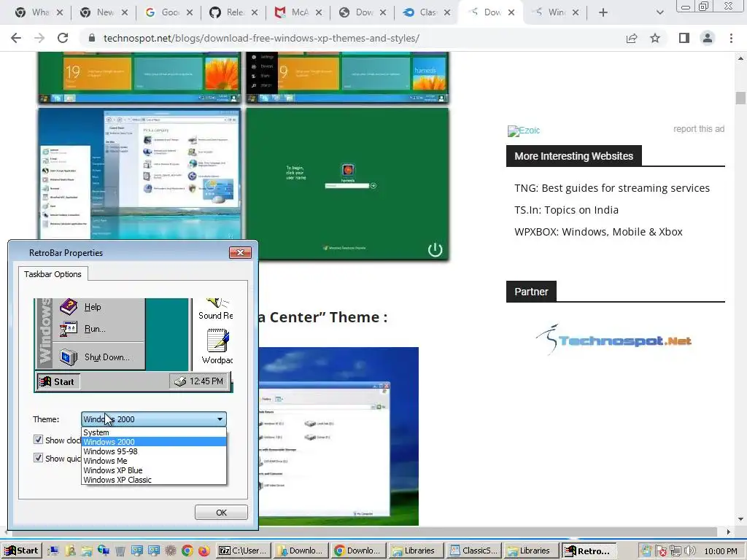Viewport: 747px width, 560px height.
Task: Click the taskbar clock showing 10:00 PM
Action: pos(721,551)
